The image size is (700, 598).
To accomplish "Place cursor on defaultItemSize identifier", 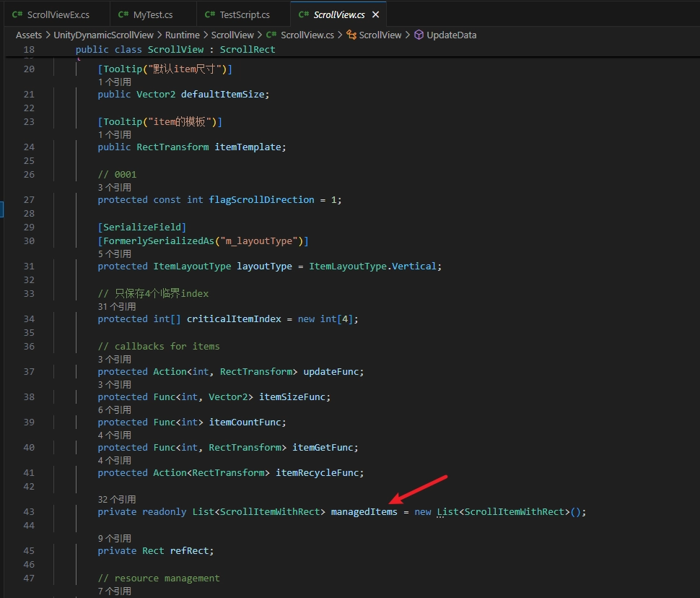I will pyautogui.click(x=223, y=95).
